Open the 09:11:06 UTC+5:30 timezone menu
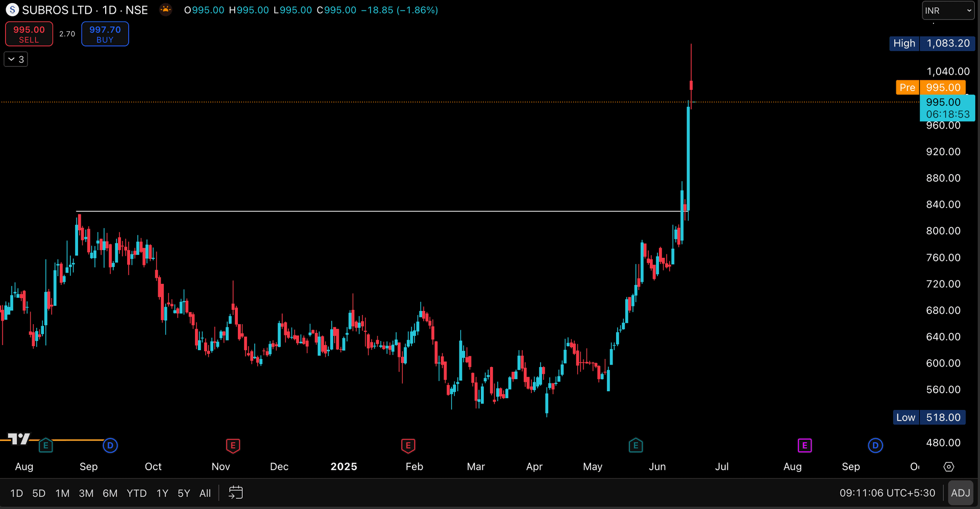 coord(888,493)
